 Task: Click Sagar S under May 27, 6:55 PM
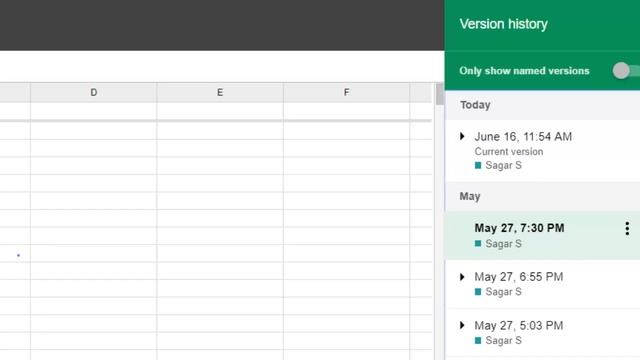503,292
